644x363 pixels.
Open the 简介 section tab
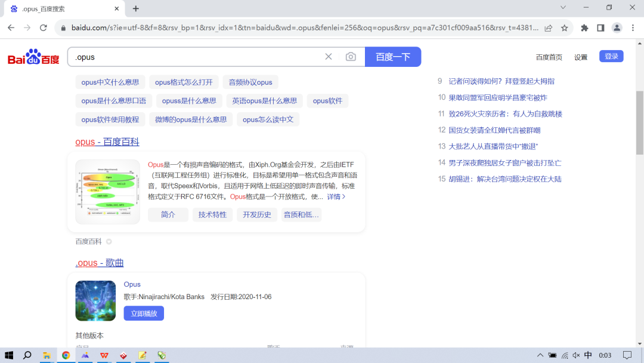coord(168,214)
